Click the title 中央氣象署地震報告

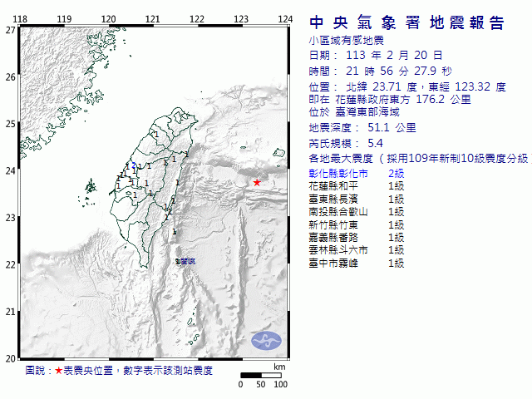[x=406, y=23]
